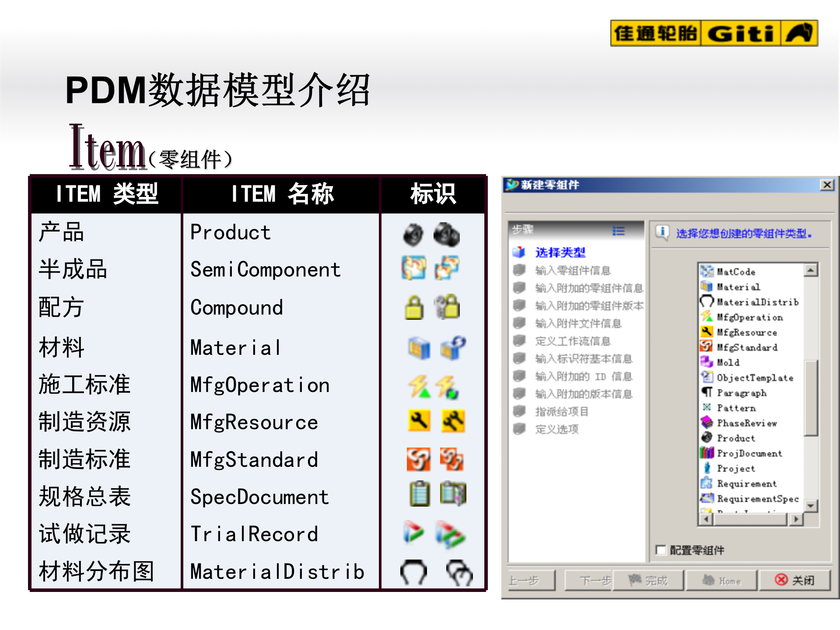
Task: Click the Home button
Action: pyautogui.click(x=721, y=581)
